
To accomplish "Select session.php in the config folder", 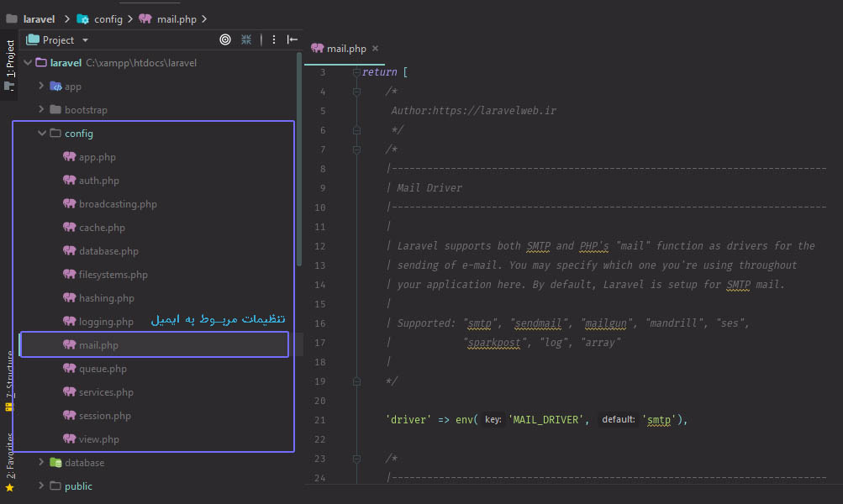I will pyautogui.click(x=104, y=416).
